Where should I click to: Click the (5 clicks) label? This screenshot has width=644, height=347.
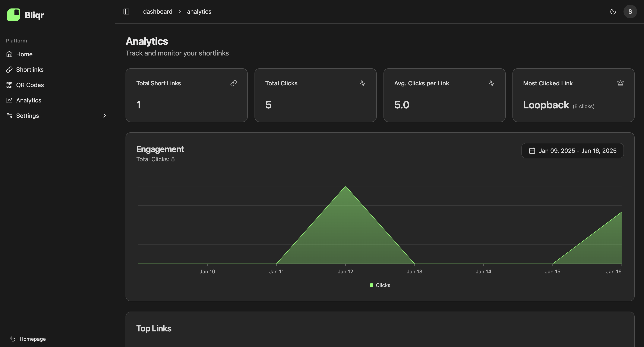click(x=584, y=106)
